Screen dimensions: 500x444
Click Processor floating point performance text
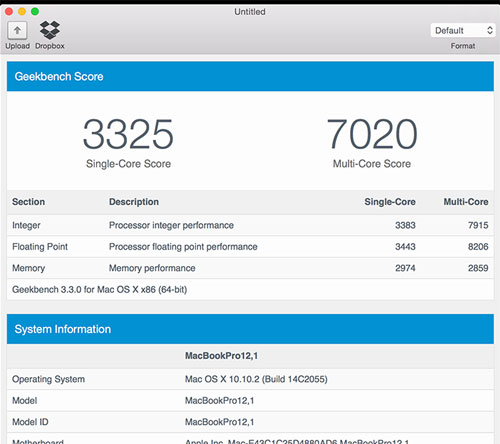183,247
